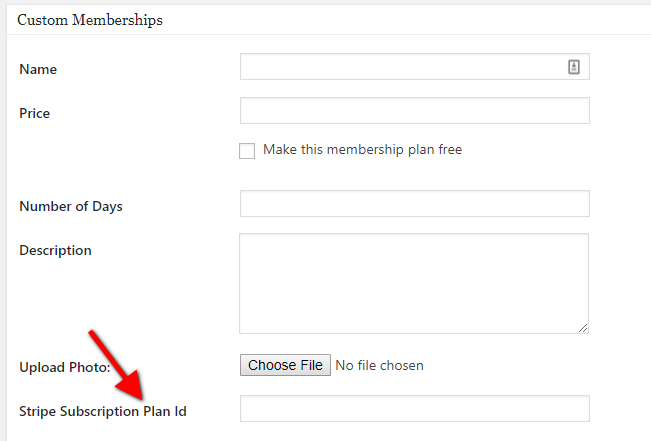
Task: Click the Description label text
Action: tap(55, 251)
